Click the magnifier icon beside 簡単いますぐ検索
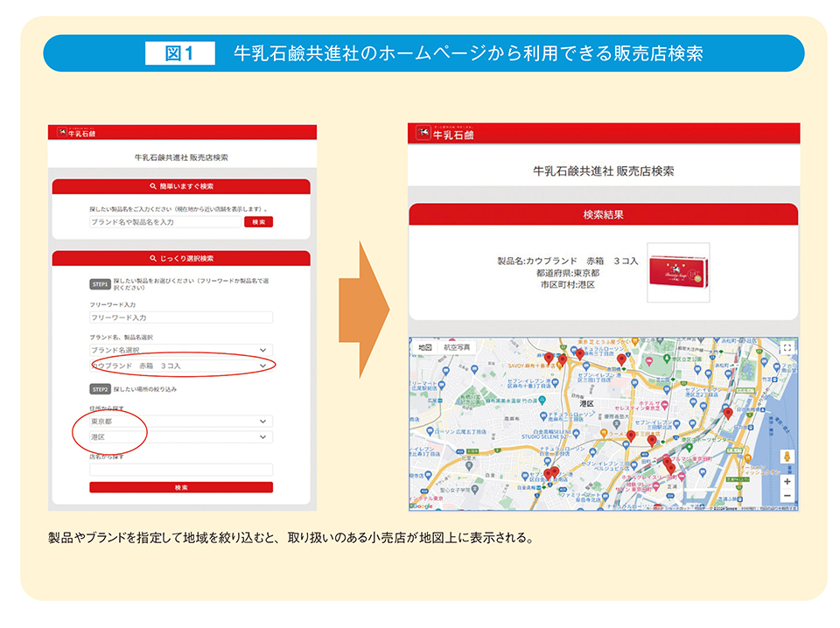 [x=152, y=186]
